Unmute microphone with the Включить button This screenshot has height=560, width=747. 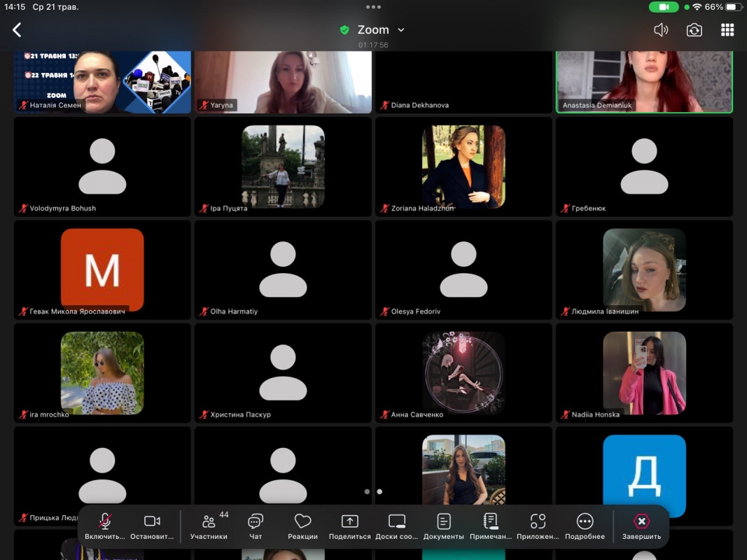pyautogui.click(x=105, y=526)
